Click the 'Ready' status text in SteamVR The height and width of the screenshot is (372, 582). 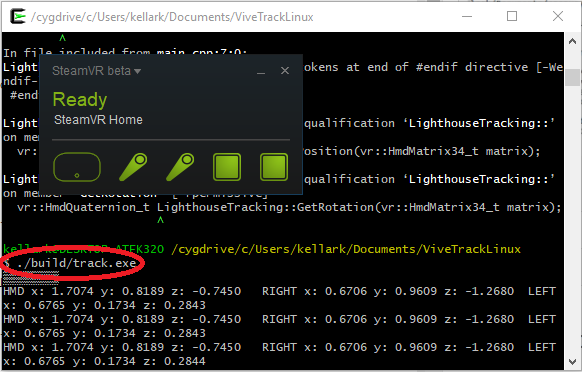pyautogui.click(x=80, y=99)
